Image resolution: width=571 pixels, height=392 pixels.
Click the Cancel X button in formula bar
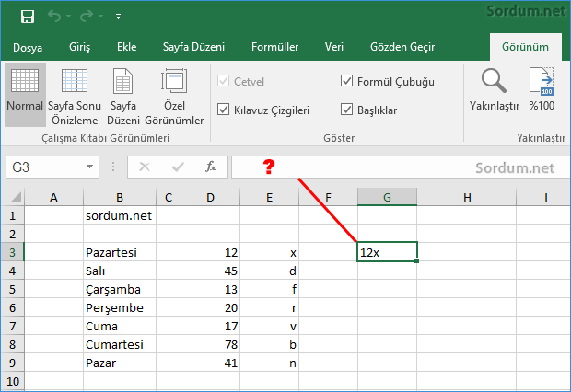[x=145, y=167]
